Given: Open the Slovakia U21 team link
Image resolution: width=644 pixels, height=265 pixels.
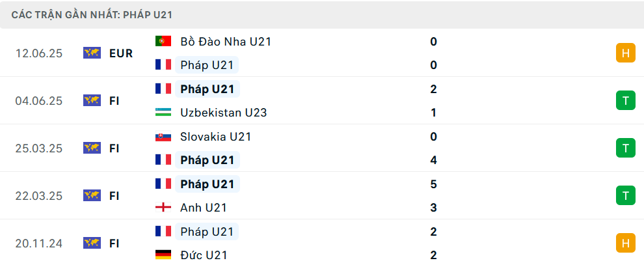Looking at the screenshot, I should point(215,136).
